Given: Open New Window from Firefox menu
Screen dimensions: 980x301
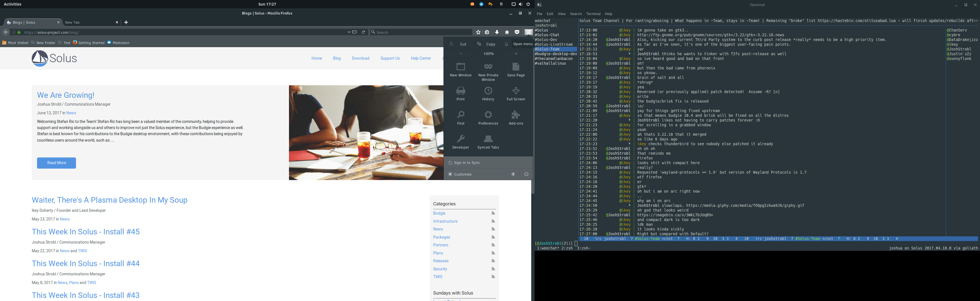Looking at the screenshot, I should [460, 70].
